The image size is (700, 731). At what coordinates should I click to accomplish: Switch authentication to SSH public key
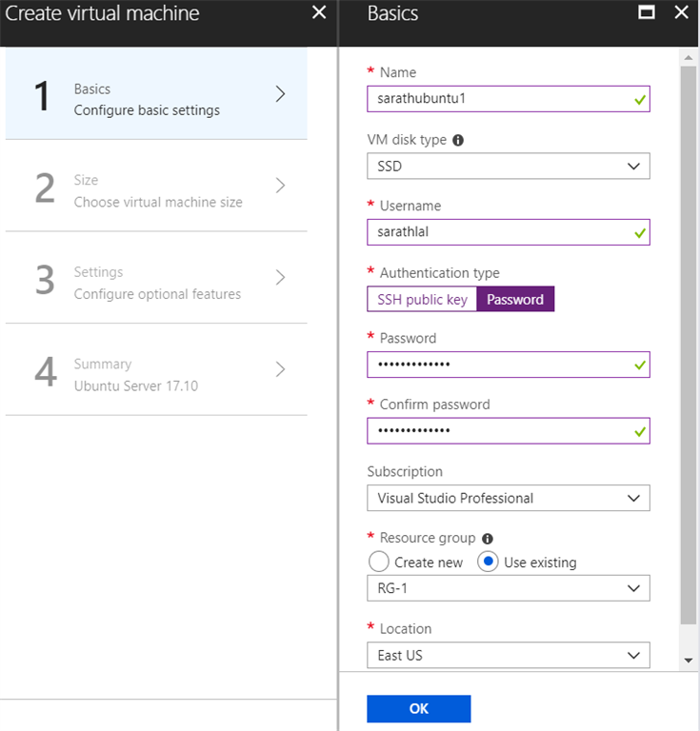point(422,300)
